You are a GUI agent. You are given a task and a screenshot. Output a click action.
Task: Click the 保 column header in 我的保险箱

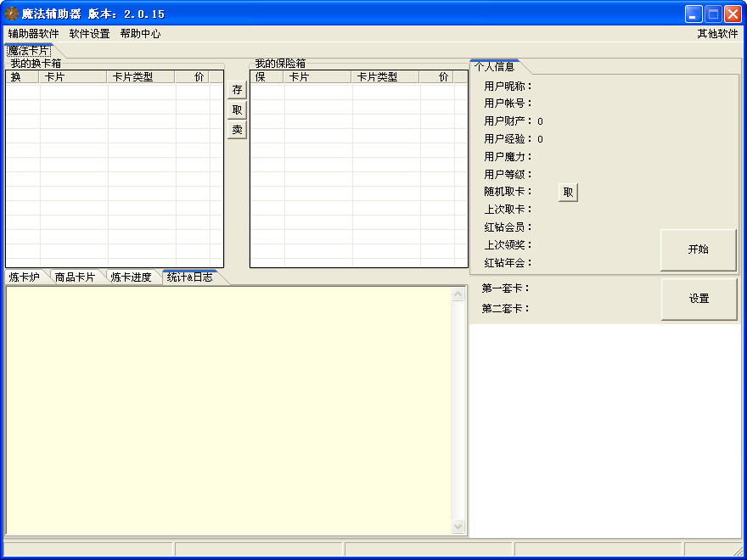[x=266, y=77]
